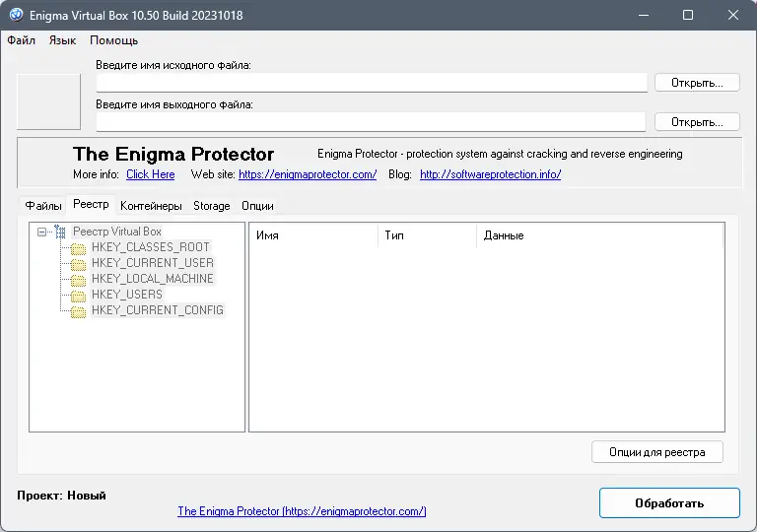Click the HKEY_CURRENT_USER folder icon

pyautogui.click(x=78, y=264)
